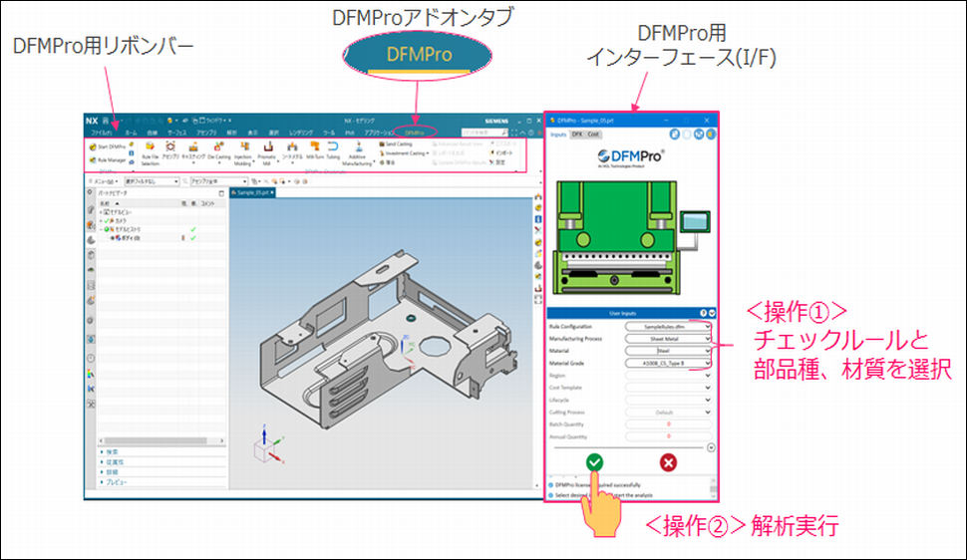The height and width of the screenshot is (560, 967).
Task: Click Sand Casting in the ribbon
Action: [396, 143]
